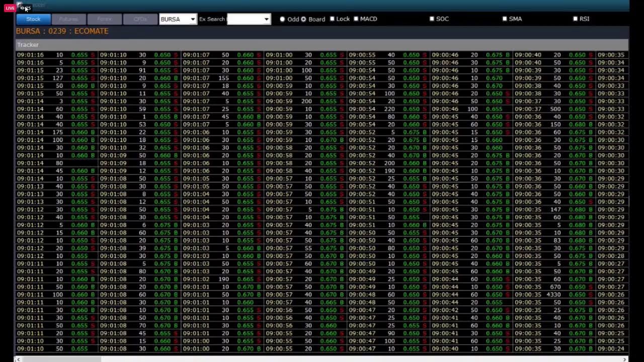Click the horizontal scrollbar right arrow

(x=625, y=359)
